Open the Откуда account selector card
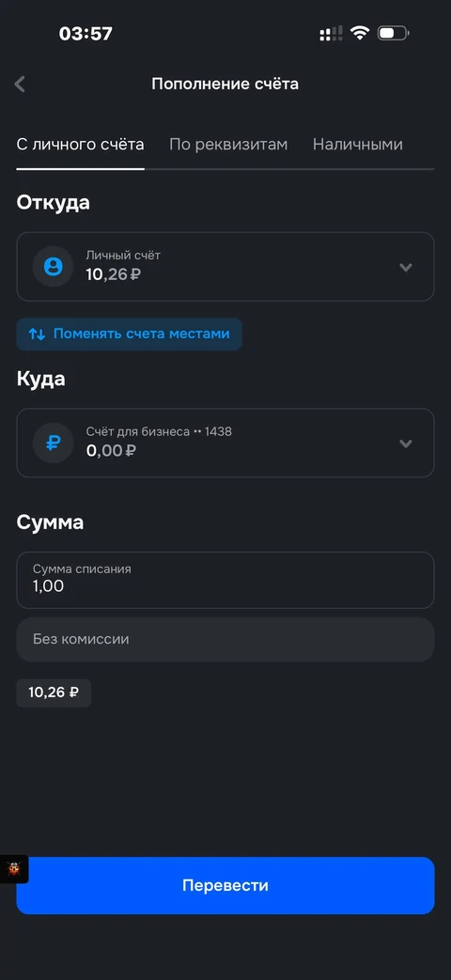 tap(225, 266)
